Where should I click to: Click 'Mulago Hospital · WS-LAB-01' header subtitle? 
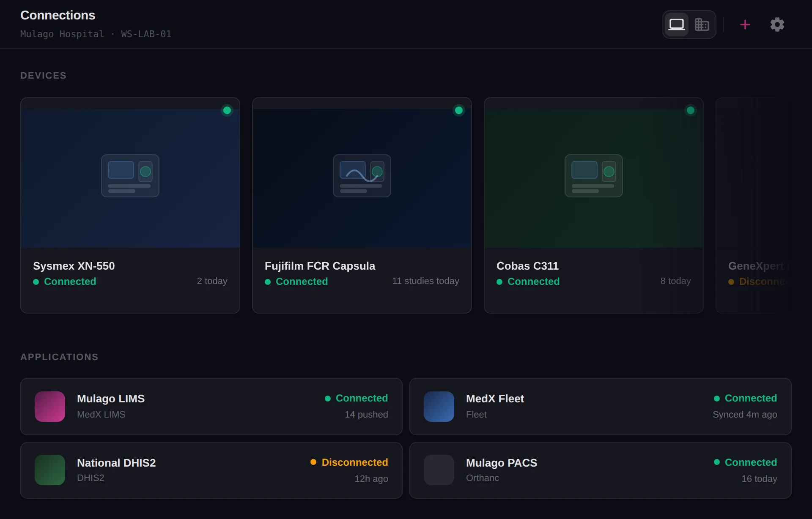click(x=96, y=34)
